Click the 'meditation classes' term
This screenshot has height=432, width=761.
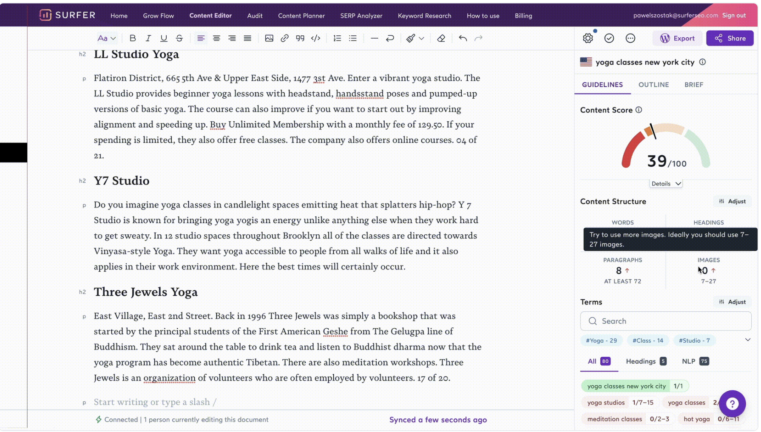(628, 418)
